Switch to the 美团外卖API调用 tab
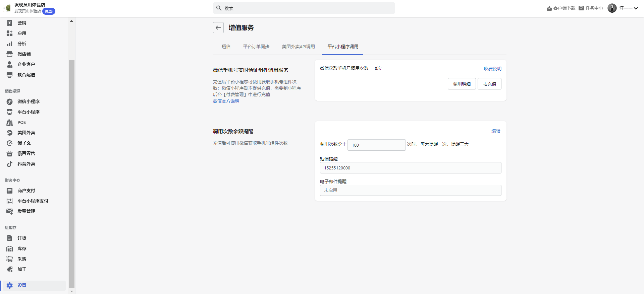This screenshot has width=644, height=294. pos(299,47)
